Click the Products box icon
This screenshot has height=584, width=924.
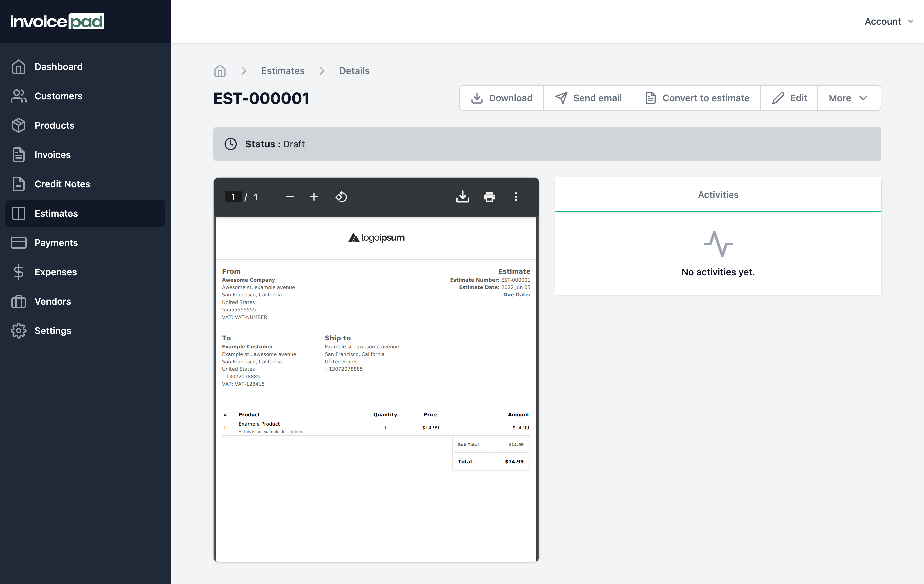pyautogui.click(x=18, y=125)
